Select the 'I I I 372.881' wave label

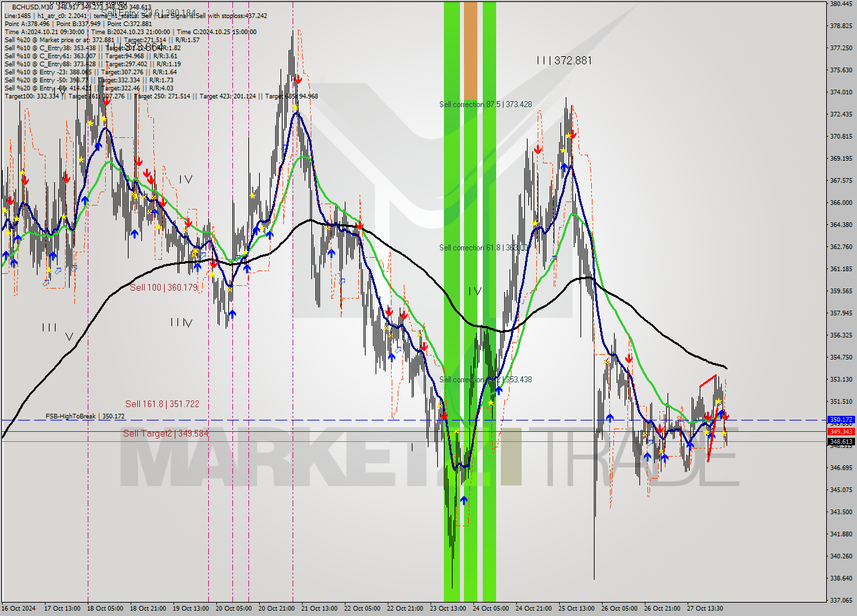[x=564, y=60]
